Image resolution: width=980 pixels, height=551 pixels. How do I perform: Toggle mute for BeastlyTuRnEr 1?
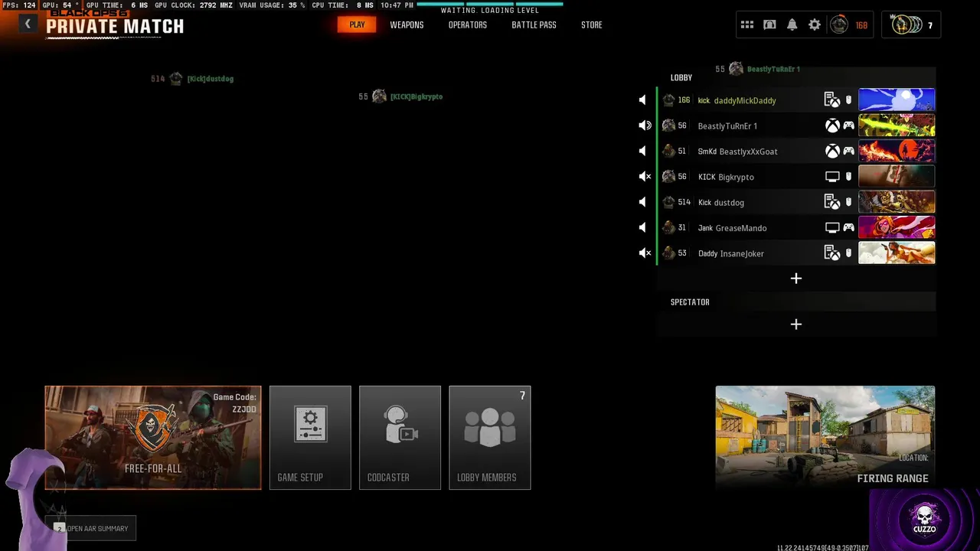click(x=645, y=126)
